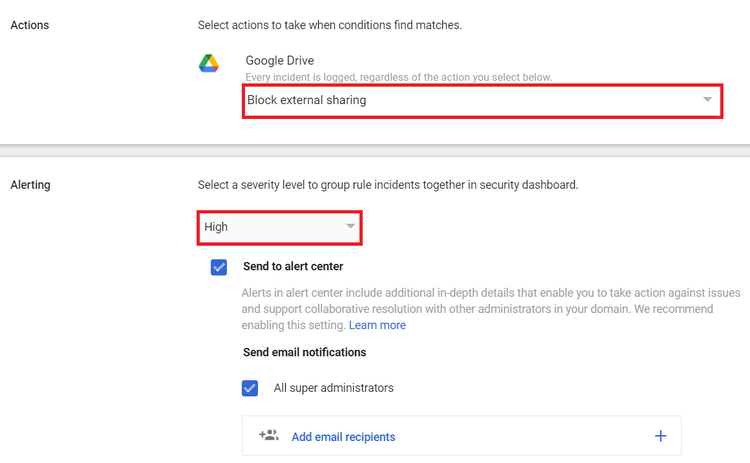Click the add-people icon beside Add email recipients
The width and height of the screenshot is (750, 463).
pos(269,435)
